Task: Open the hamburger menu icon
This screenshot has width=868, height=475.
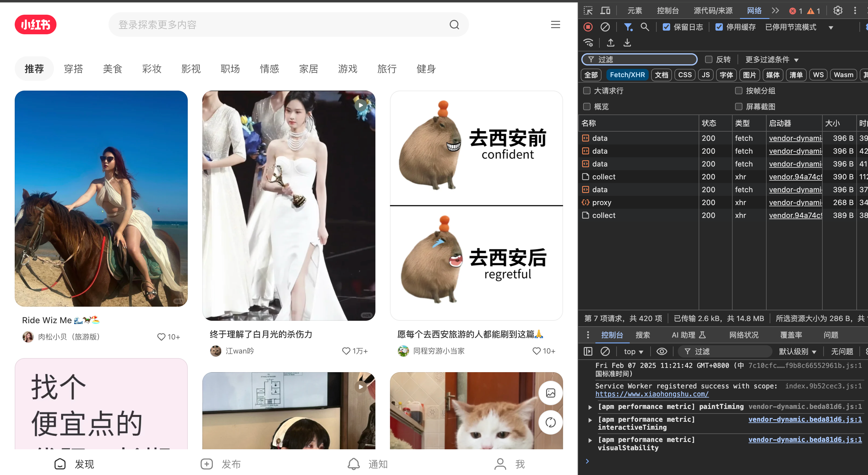Action: tap(555, 24)
